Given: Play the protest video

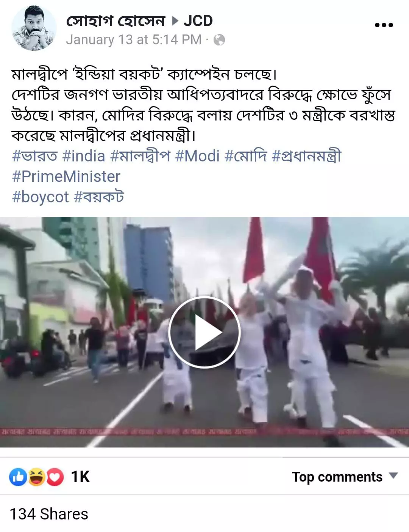Looking at the screenshot, I should (x=204, y=332).
